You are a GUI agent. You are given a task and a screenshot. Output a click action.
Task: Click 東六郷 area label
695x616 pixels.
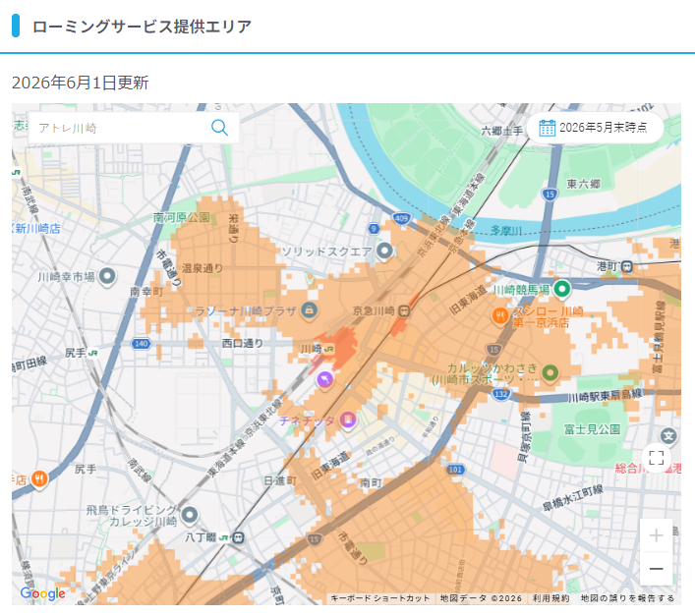tap(583, 184)
